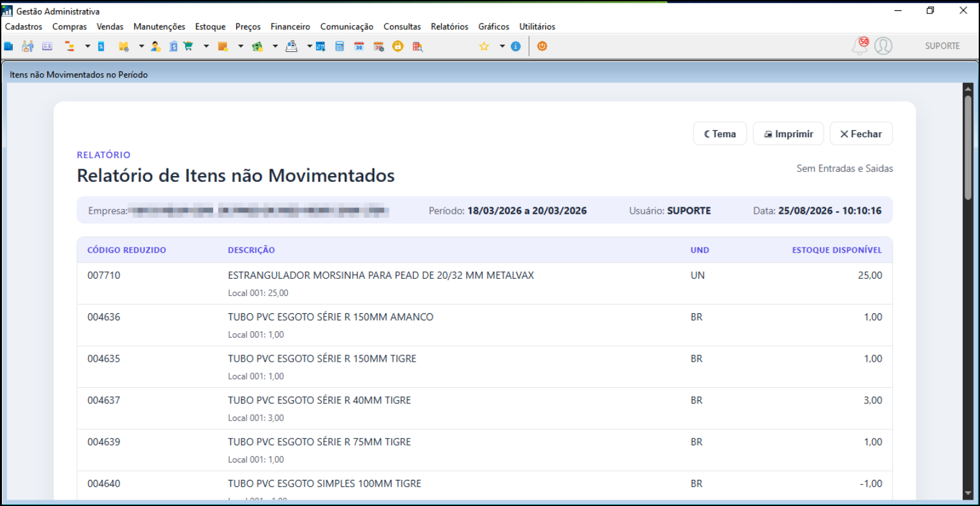Image resolution: width=980 pixels, height=506 pixels.
Task: Expand dropdown arrow beside favorites star
Action: tap(502, 46)
